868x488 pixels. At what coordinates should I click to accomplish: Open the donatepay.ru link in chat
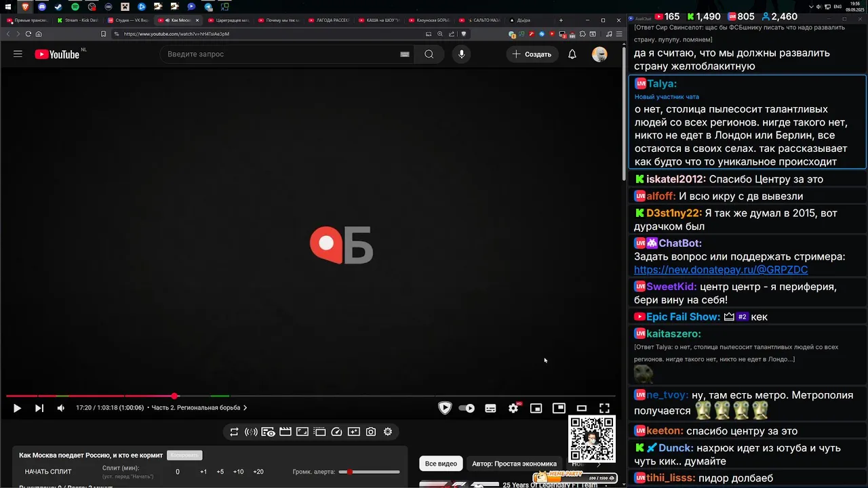click(721, 270)
